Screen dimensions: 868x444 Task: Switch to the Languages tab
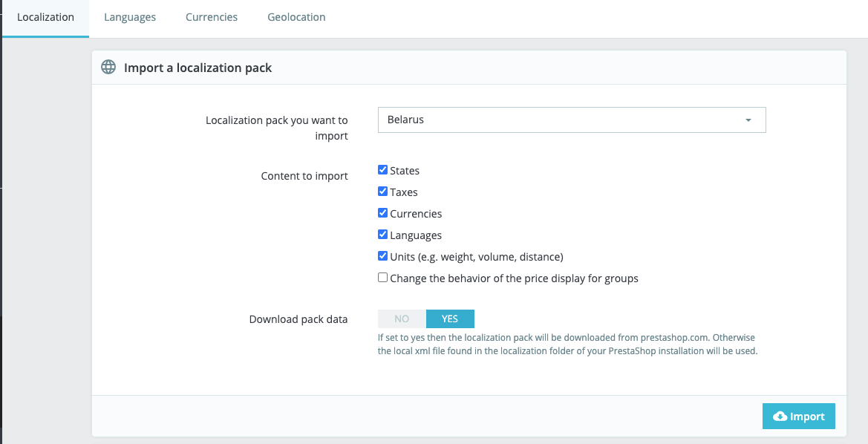(130, 17)
